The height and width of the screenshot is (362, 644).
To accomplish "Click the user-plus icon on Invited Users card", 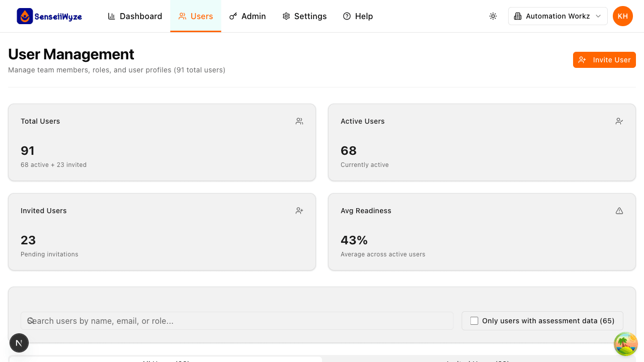I will (299, 211).
